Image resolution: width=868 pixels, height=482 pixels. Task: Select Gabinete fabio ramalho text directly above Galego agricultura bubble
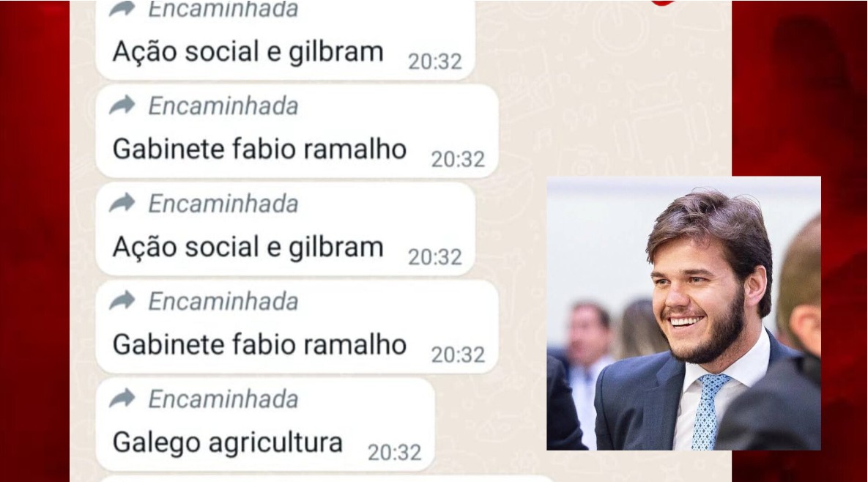tap(259, 345)
